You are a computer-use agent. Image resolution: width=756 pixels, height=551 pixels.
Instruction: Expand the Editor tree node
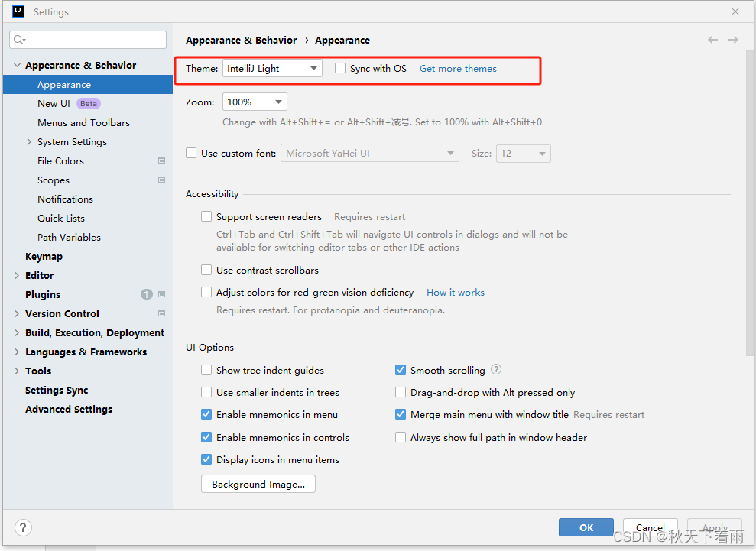pos(17,275)
